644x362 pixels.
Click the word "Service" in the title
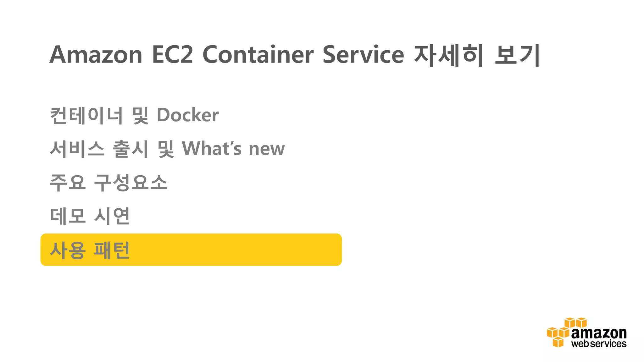[x=363, y=54]
